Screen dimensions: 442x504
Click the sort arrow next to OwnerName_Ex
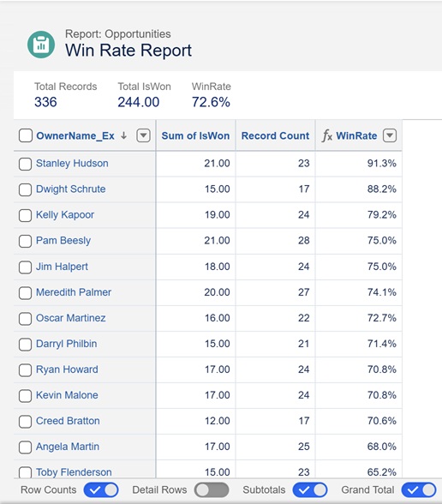123,135
